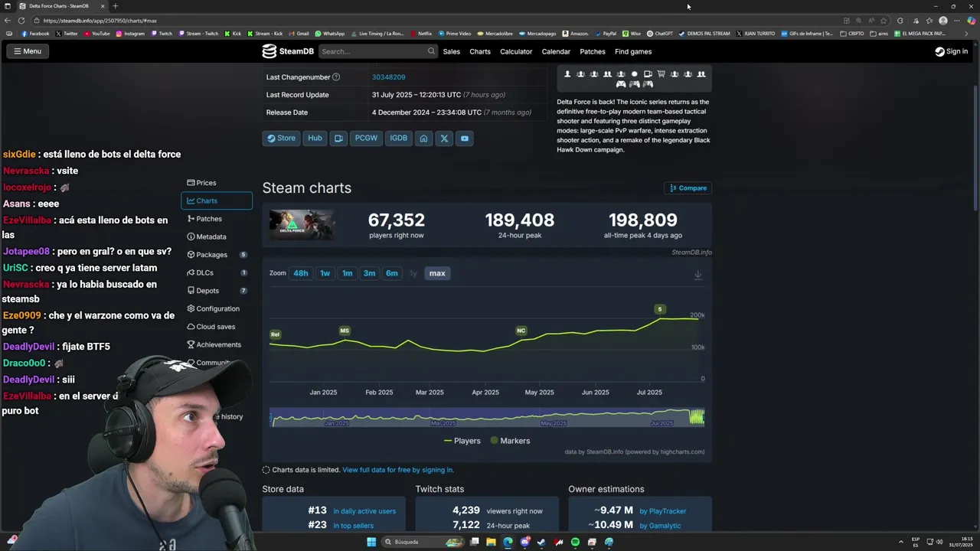Open Configuration in the sidebar
This screenshot has height=551, width=980.
coord(217,308)
